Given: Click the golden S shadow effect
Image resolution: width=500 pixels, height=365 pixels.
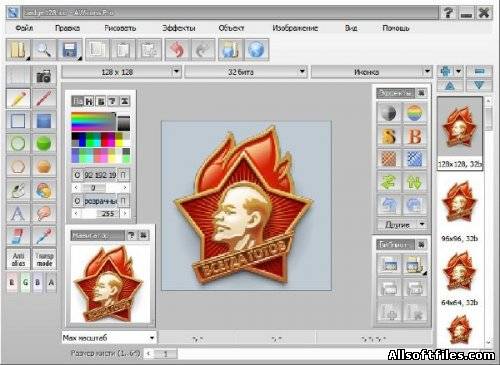Looking at the screenshot, I should (x=389, y=136).
